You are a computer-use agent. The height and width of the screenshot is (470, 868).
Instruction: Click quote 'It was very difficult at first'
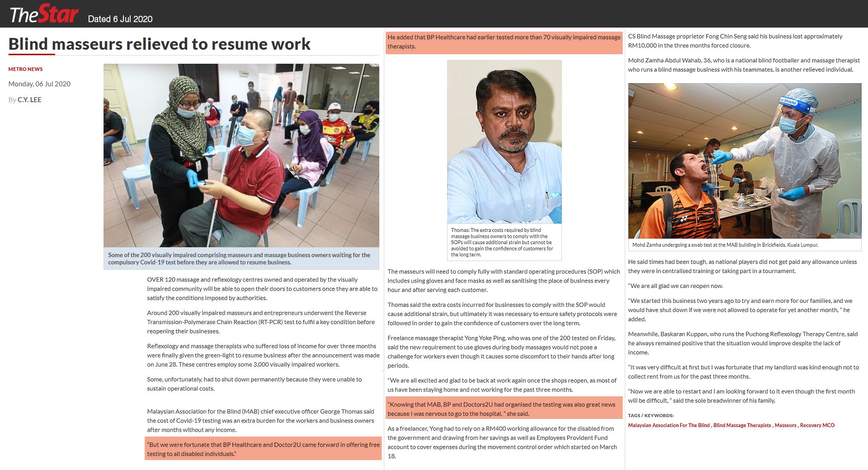tap(743, 372)
